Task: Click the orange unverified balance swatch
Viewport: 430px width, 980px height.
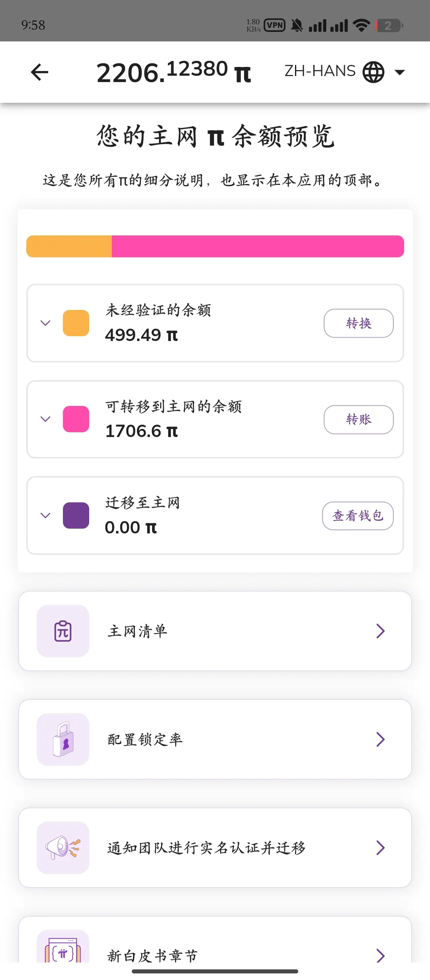Action: coord(76,323)
